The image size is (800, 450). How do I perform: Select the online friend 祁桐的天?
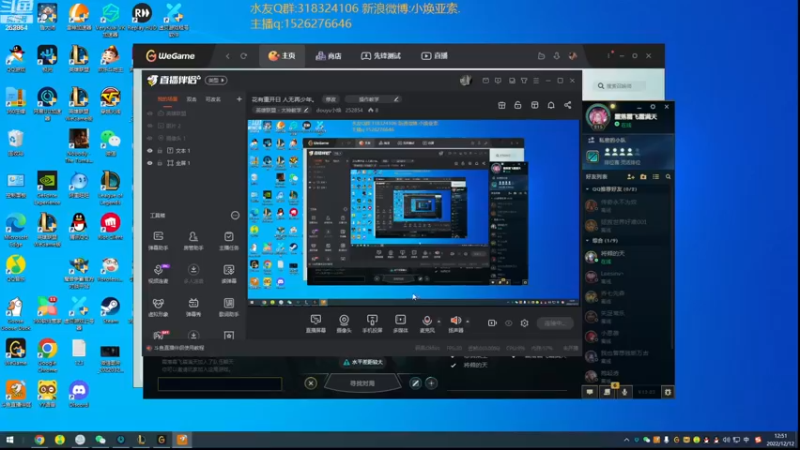pyautogui.click(x=628, y=257)
